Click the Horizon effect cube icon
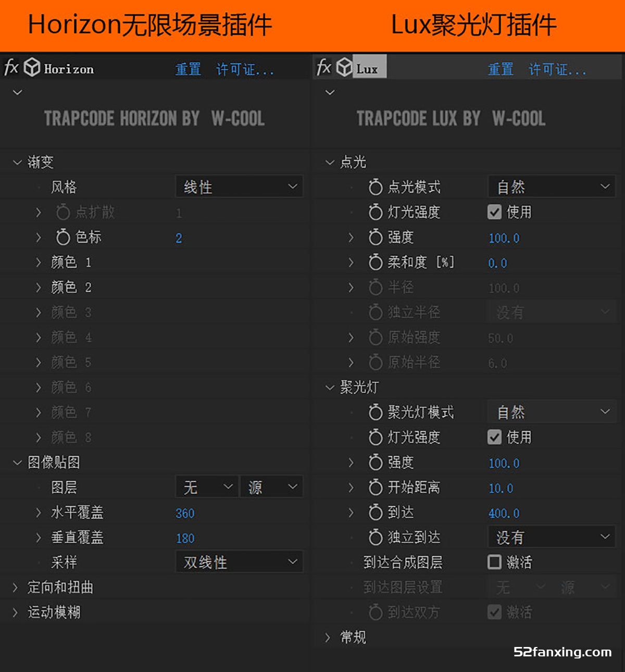This screenshot has width=625, height=672. pos(32,68)
